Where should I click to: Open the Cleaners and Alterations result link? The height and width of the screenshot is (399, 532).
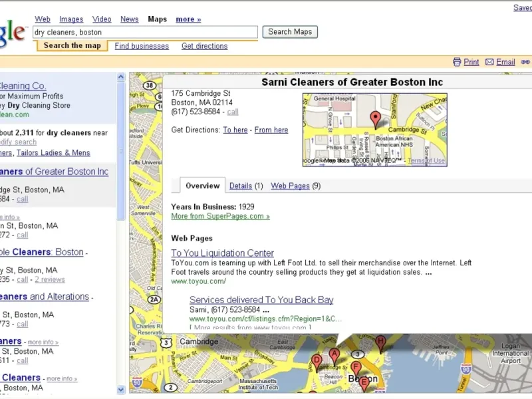45,297
